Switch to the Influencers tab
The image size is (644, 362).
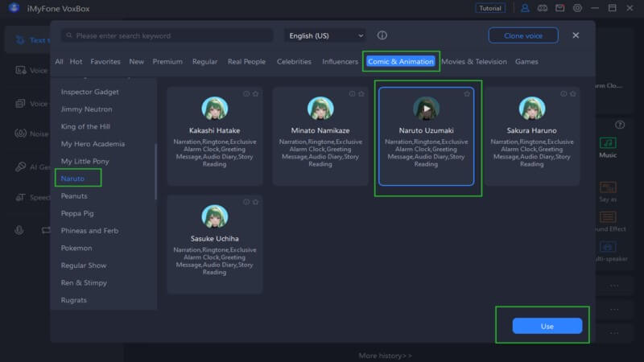point(340,62)
